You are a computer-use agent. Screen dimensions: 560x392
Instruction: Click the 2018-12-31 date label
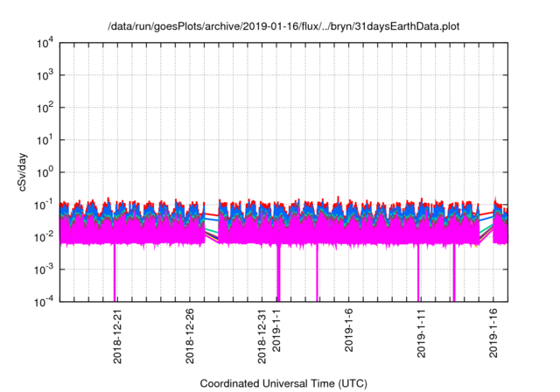tap(262, 336)
